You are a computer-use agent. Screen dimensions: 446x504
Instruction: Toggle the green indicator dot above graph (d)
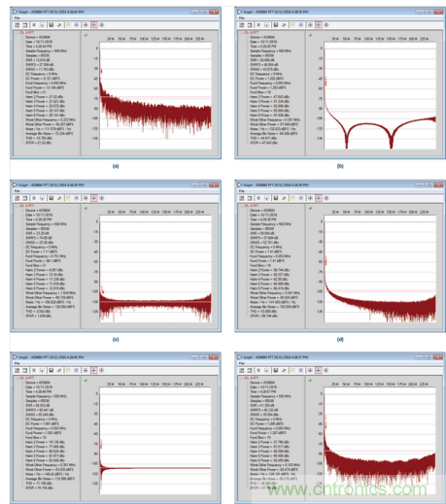click(310, 208)
